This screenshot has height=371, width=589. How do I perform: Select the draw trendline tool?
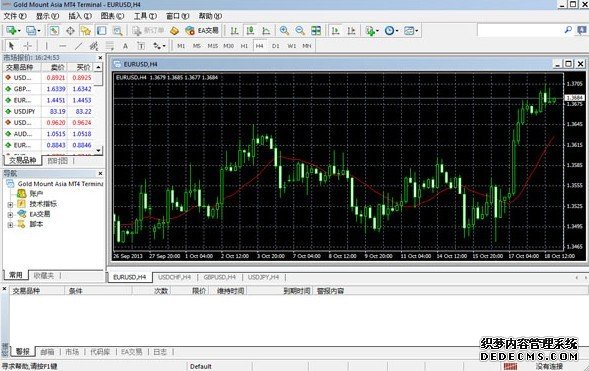pyautogui.click(x=78, y=46)
